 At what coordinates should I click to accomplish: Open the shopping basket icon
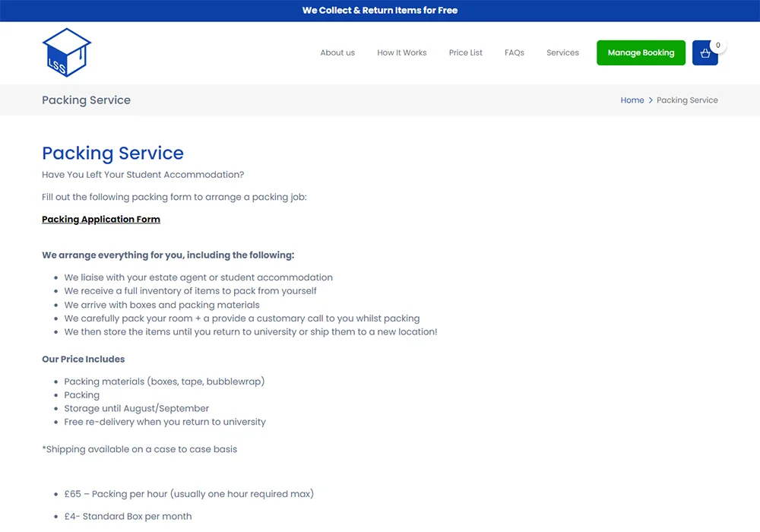(705, 53)
